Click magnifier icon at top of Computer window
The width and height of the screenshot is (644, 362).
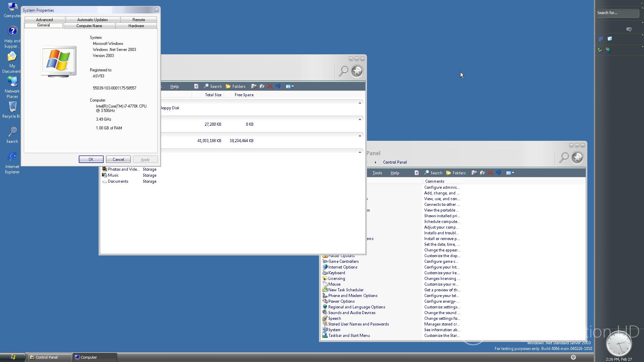(343, 71)
